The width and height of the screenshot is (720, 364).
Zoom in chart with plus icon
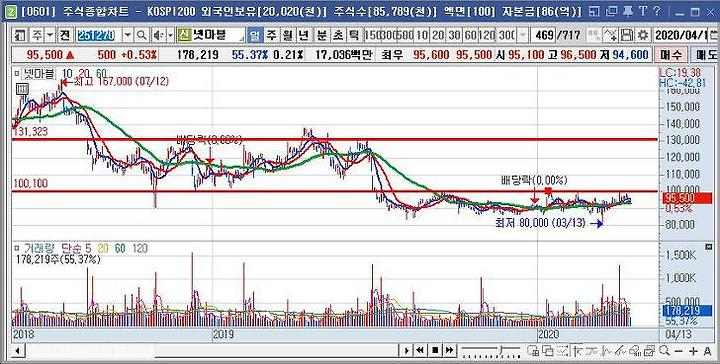pos(693,351)
